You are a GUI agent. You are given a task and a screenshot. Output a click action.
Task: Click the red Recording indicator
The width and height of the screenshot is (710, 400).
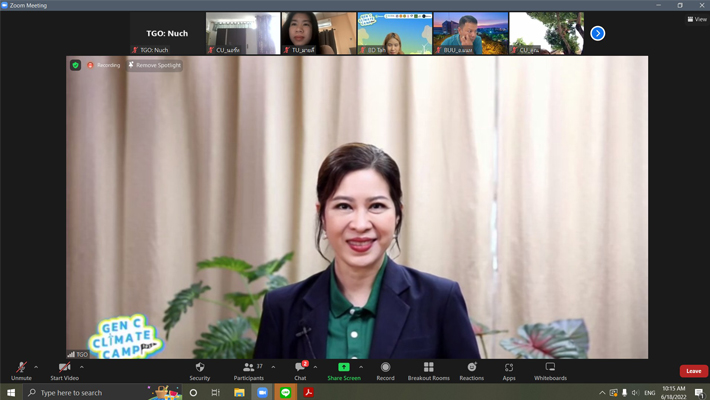pyautogui.click(x=104, y=65)
